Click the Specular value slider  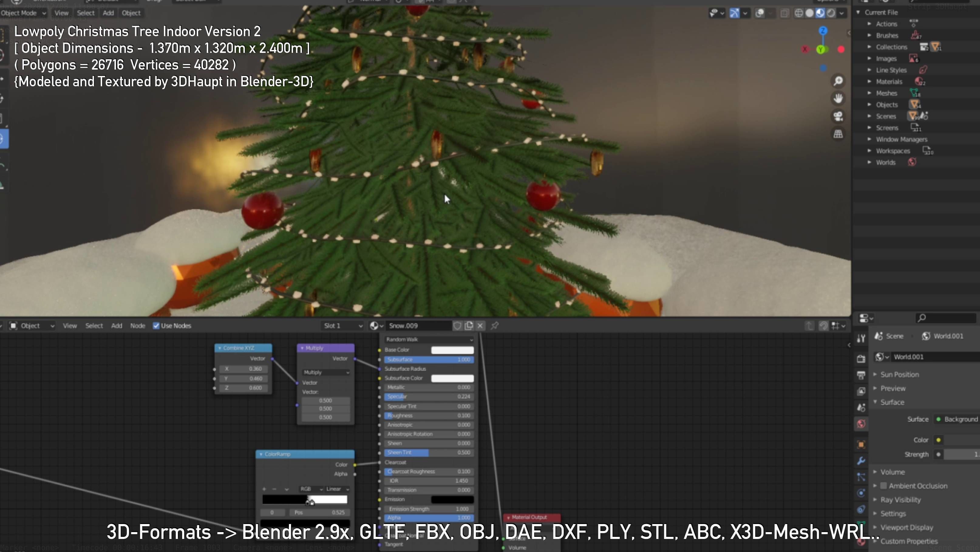click(x=429, y=397)
